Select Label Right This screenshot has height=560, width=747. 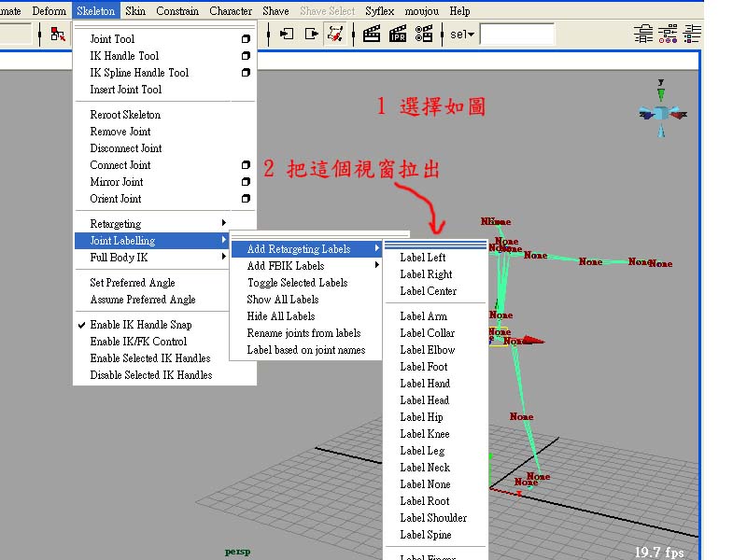(426, 273)
